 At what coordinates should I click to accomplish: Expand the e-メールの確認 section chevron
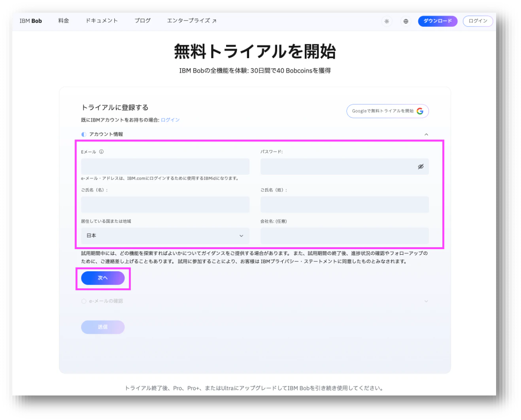point(426,301)
